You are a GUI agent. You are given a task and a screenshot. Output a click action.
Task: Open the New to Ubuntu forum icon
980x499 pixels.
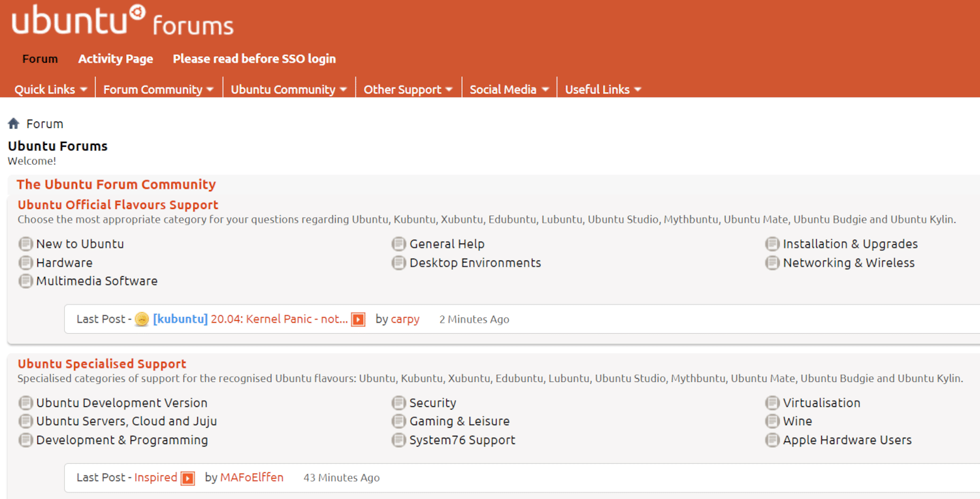click(25, 244)
